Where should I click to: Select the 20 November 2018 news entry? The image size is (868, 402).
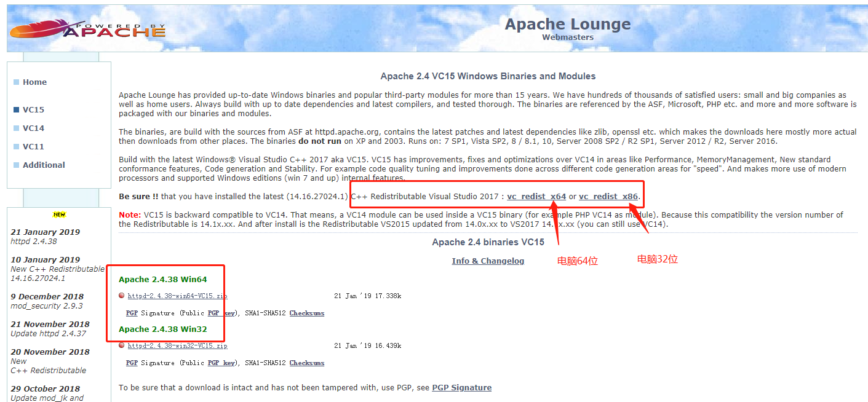[50, 352]
